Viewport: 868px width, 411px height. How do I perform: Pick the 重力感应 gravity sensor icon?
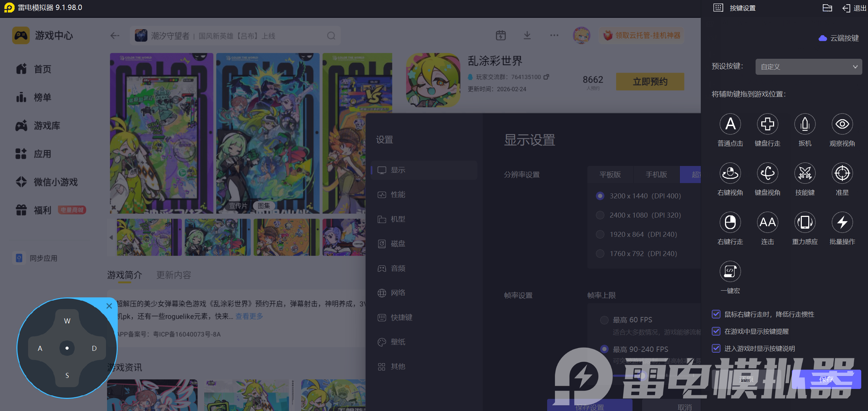805,223
